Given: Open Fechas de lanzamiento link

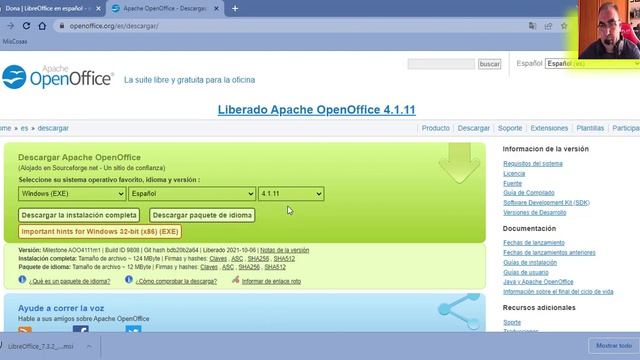Looking at the screenshot, I should point(533,243).
